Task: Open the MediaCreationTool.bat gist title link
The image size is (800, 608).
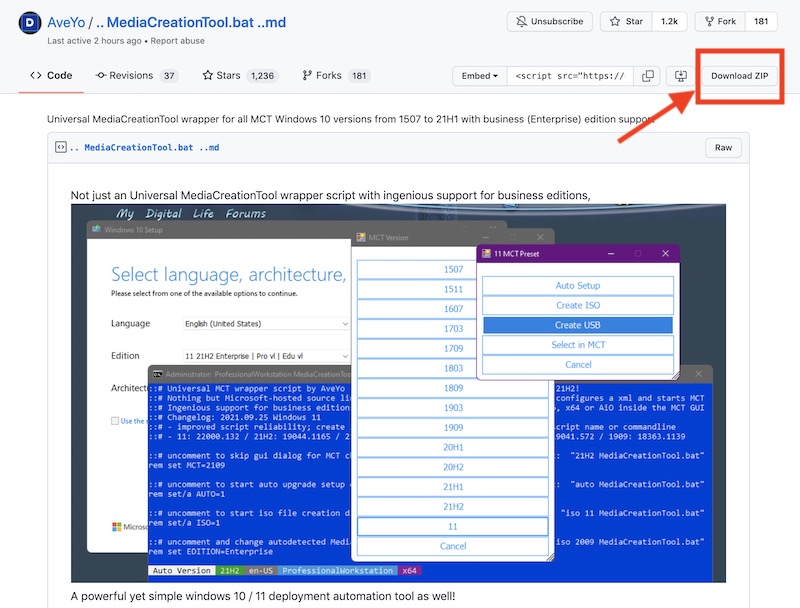Action: 191,22
